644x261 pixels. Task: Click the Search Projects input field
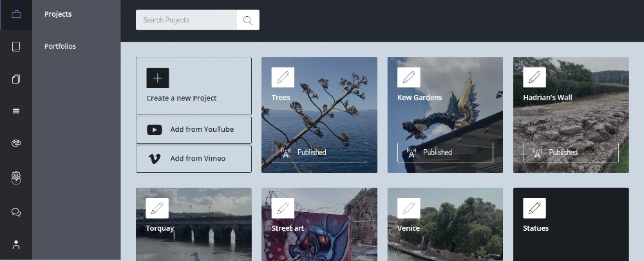click(187, 20)
